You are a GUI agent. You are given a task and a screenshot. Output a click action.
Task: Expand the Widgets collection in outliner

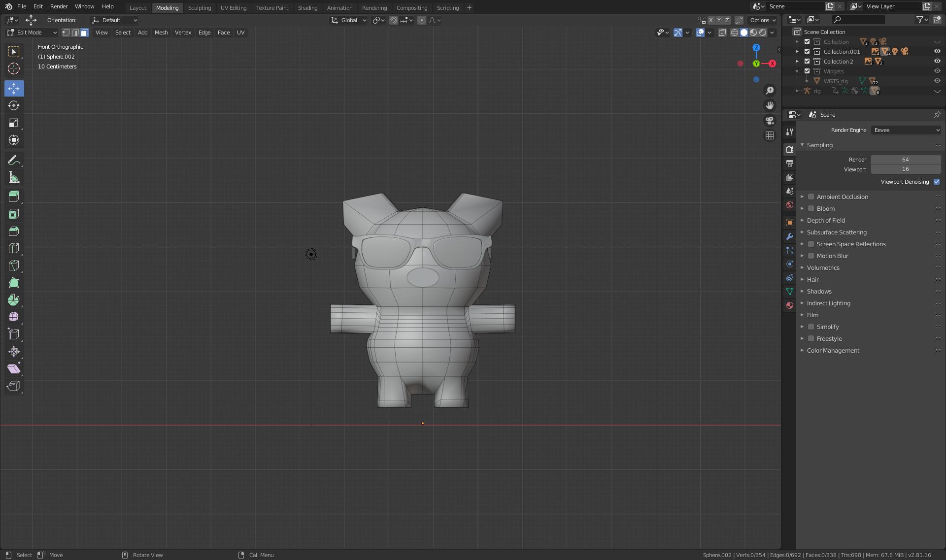(797, 71)
